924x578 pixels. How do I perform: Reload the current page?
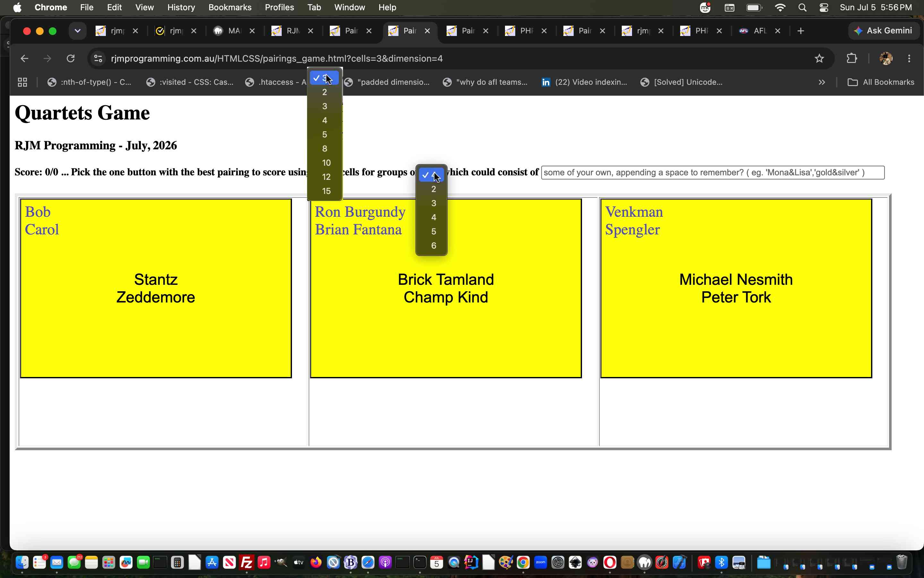tap(71, 58)
